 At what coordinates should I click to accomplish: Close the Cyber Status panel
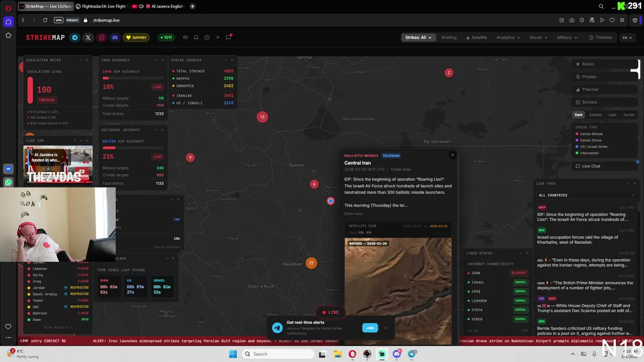(x=527, y=253)
